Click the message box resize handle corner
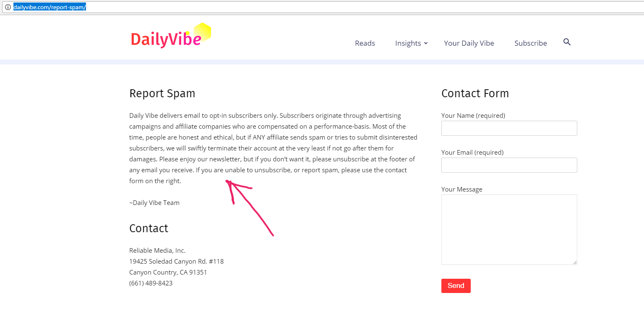 tap(575, 262)
